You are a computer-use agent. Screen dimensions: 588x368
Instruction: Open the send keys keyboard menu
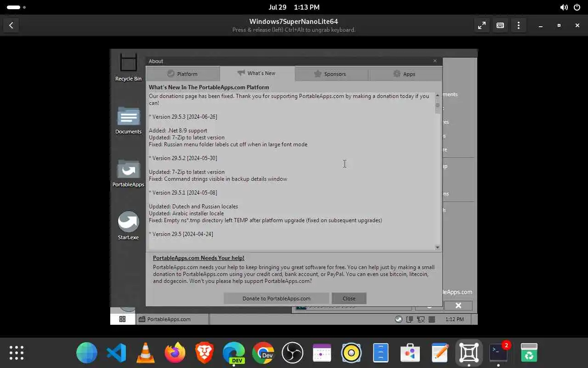pyautogui.click(x=500, y=26)
